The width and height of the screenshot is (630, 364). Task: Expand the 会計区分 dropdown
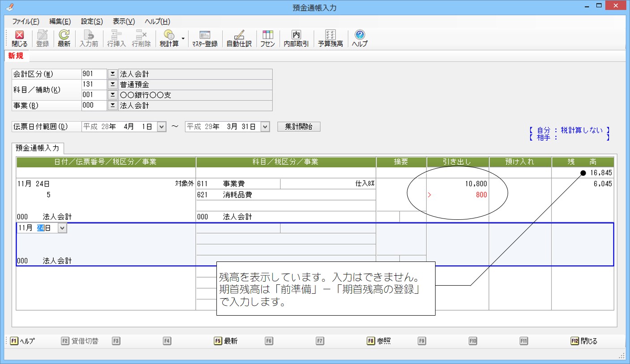point(112,74)
